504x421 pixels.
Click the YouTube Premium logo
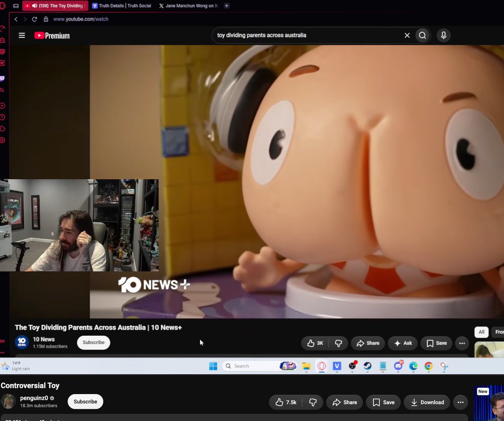tap(52, 36)
